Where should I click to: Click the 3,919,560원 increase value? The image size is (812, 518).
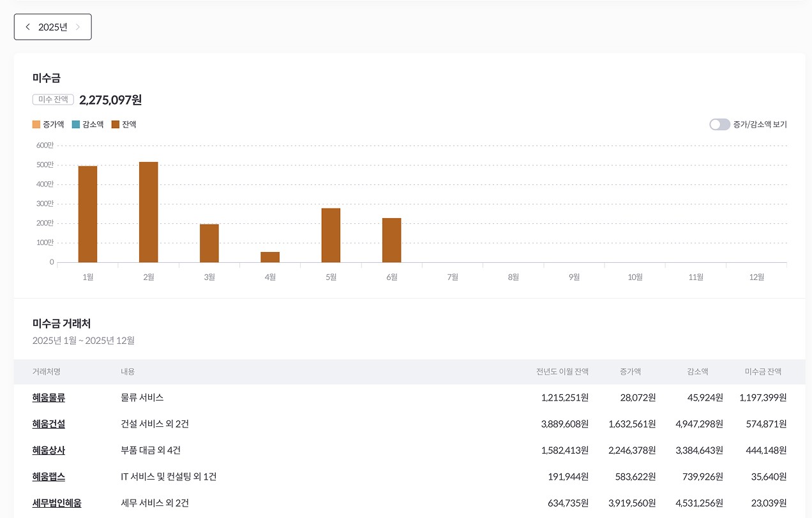[632, 503]
